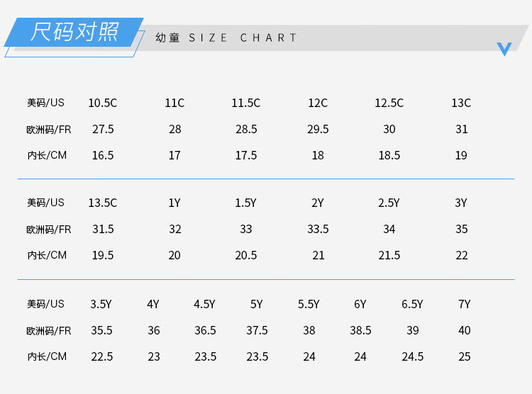This screenshot has height=394, width=532.
Task: Click the FR size 40 value
Action: (x=465, y=330)
